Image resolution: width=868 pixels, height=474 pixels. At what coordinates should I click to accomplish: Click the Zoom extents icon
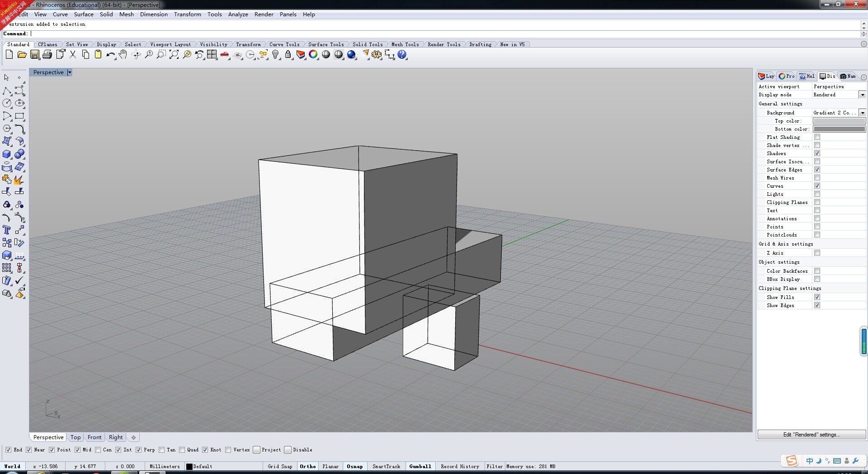coord(174,55)
